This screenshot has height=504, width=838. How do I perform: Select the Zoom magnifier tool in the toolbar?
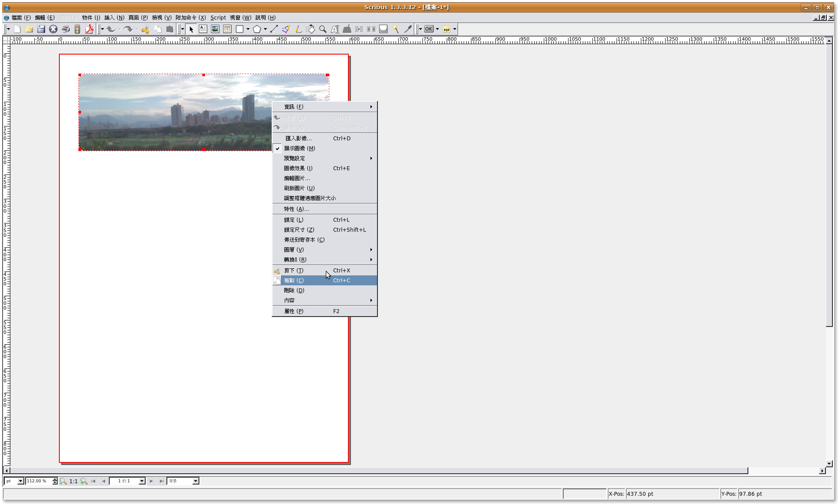coord(323,29)
